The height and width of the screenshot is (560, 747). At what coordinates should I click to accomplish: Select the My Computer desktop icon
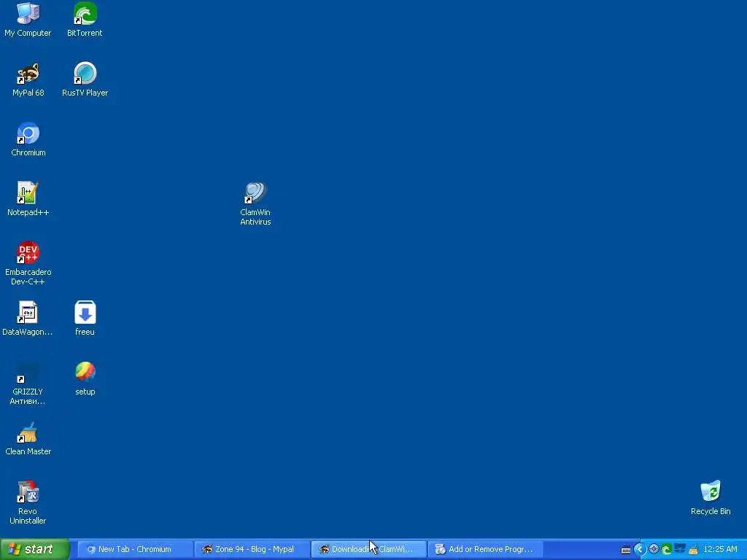(28, 20)
